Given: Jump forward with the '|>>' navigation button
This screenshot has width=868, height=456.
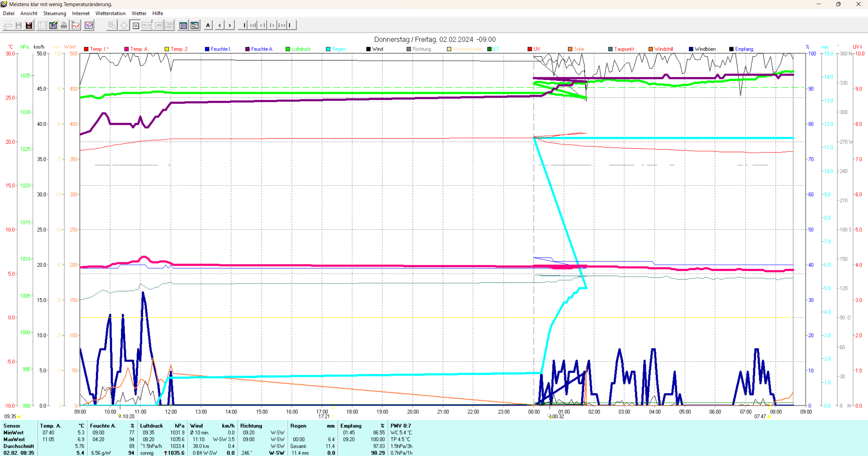Looking at the screenshot, I should point(282,25).
